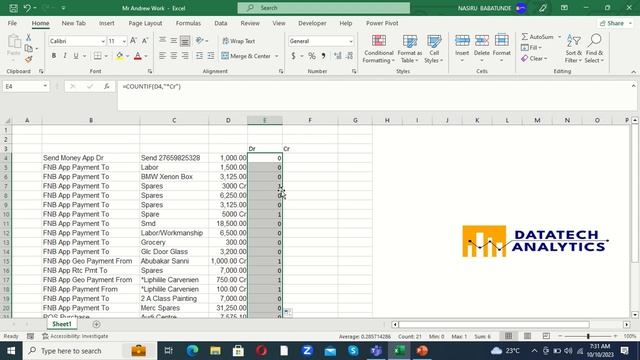Switch to the Page Layout tab
640x360 pixels.
pos(145,23)
